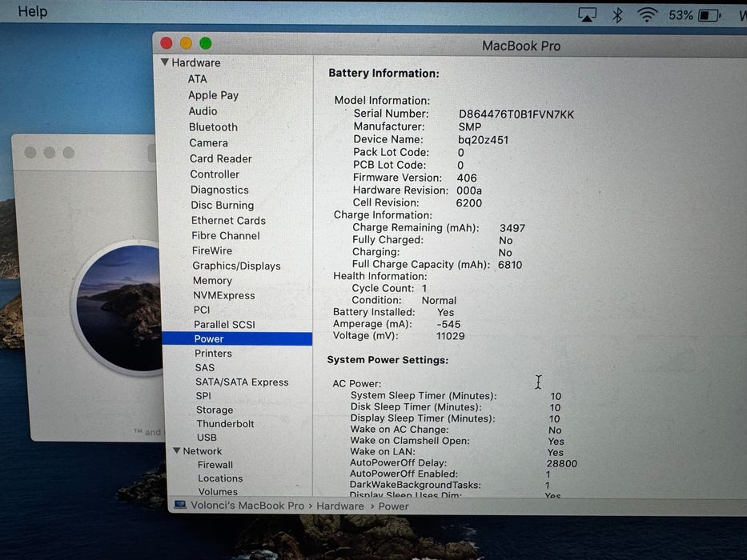This screenshot has width=747, height=560.
Task: Click the Amperage value -545
Action: [448, 324]
